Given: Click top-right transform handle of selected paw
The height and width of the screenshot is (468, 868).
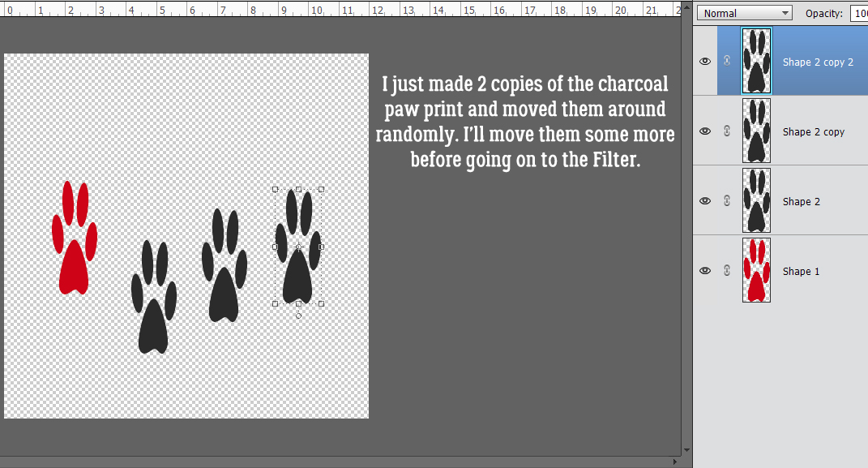Looking at the screenshot, I should (322, 190).
